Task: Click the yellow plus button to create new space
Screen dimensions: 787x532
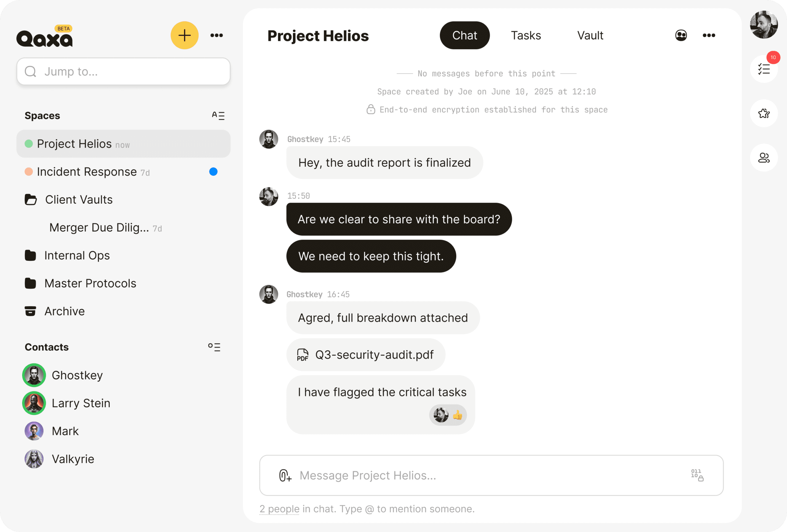Action: (x=184, y=35)
